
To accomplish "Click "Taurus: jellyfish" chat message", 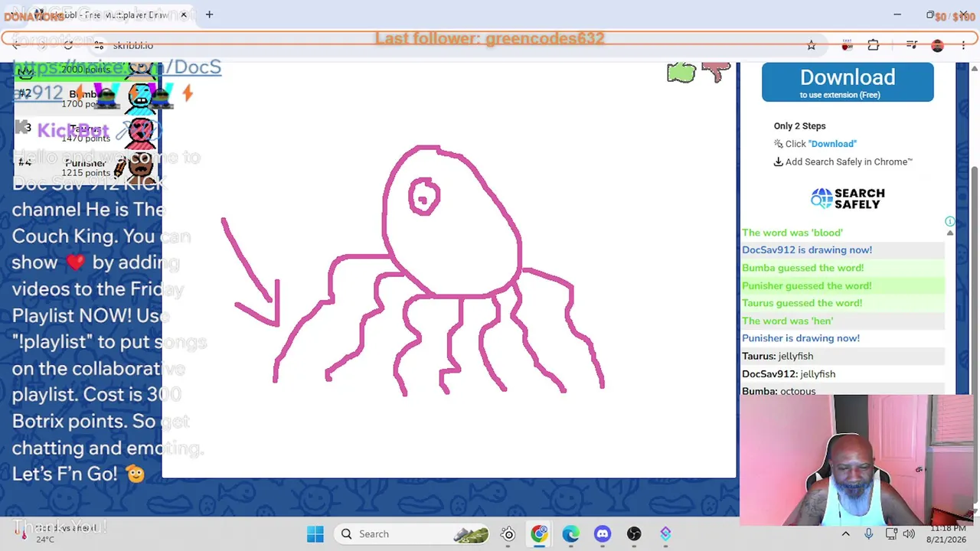I will (777, 357).
